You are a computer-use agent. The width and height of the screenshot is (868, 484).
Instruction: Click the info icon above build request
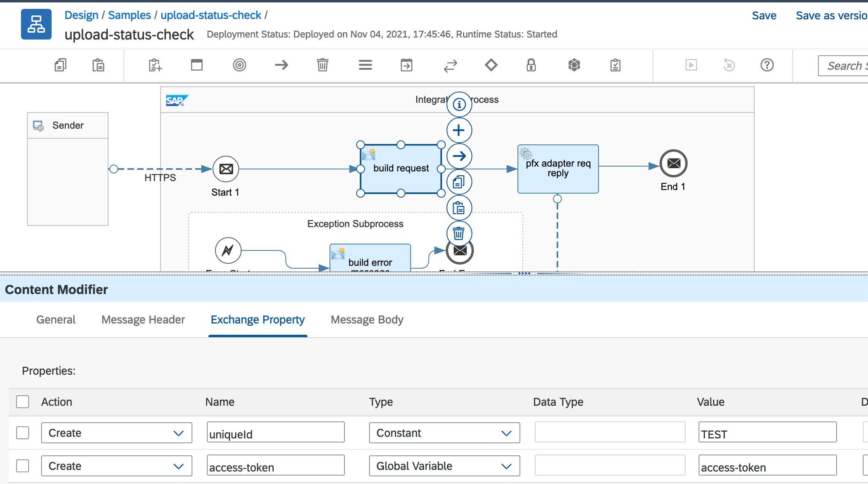pos(459,104)
